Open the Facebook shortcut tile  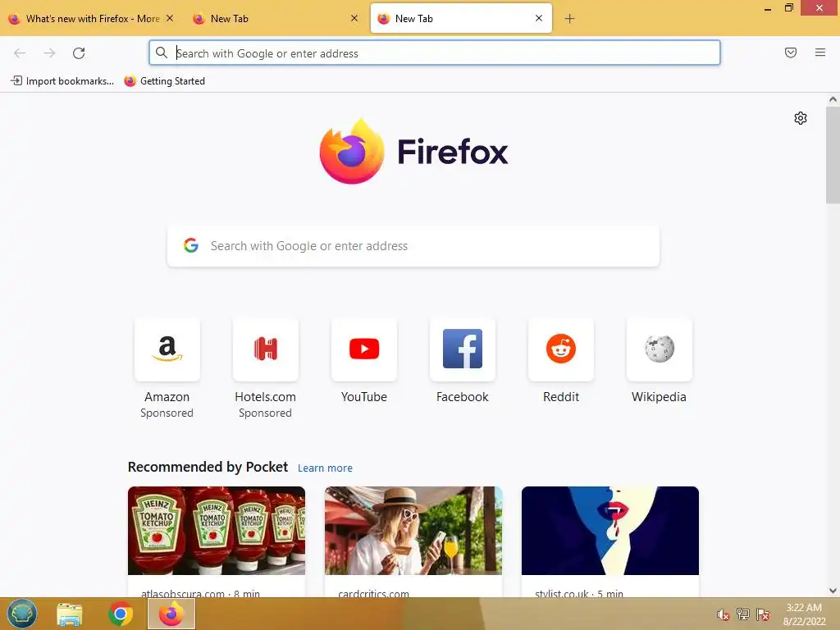pos(463,349)
